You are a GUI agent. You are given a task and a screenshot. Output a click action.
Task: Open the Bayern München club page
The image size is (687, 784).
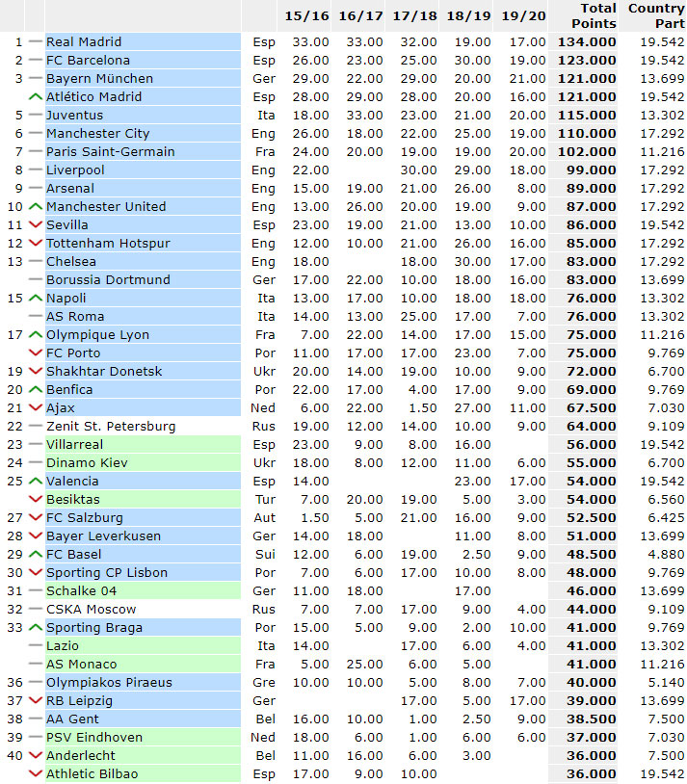click(99, 79)
